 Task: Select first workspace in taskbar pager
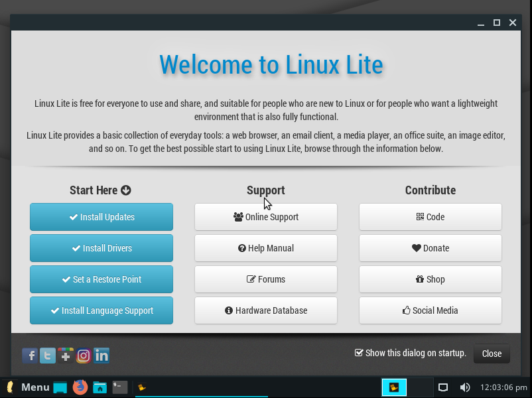point(395,387)
